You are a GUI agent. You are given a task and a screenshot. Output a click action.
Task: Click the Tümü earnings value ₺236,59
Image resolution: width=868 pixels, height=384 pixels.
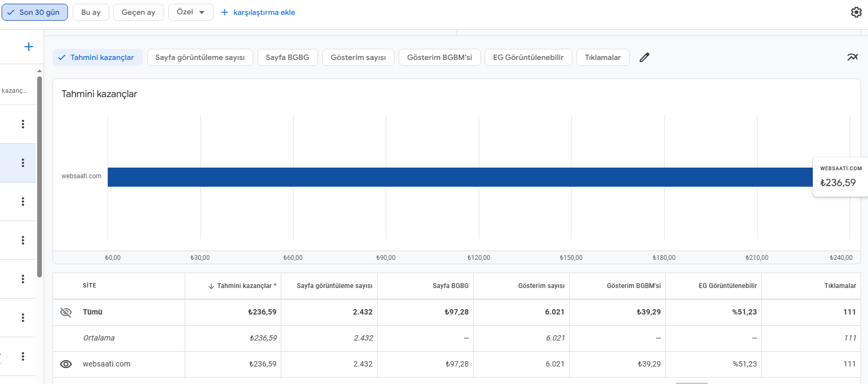click(262, 312)
